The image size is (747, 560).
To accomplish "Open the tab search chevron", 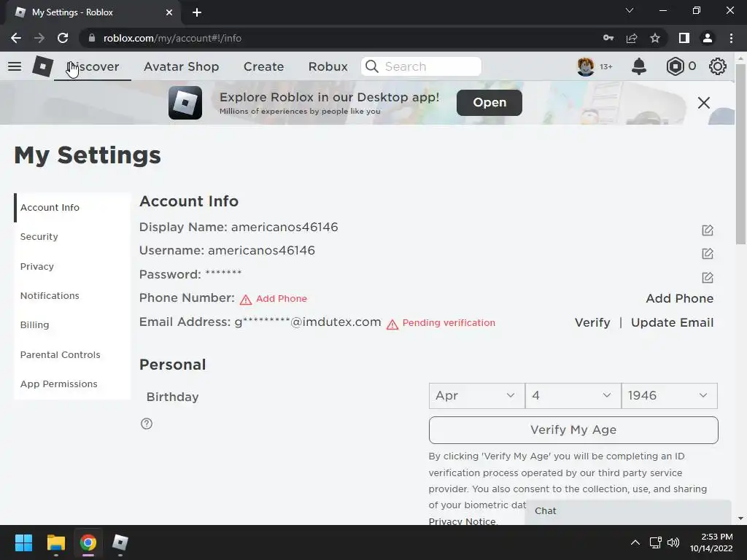I will coord(630,10).
